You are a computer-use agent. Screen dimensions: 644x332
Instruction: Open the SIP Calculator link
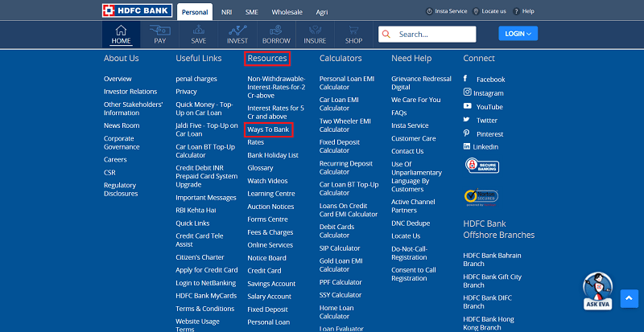click(340, 248)
